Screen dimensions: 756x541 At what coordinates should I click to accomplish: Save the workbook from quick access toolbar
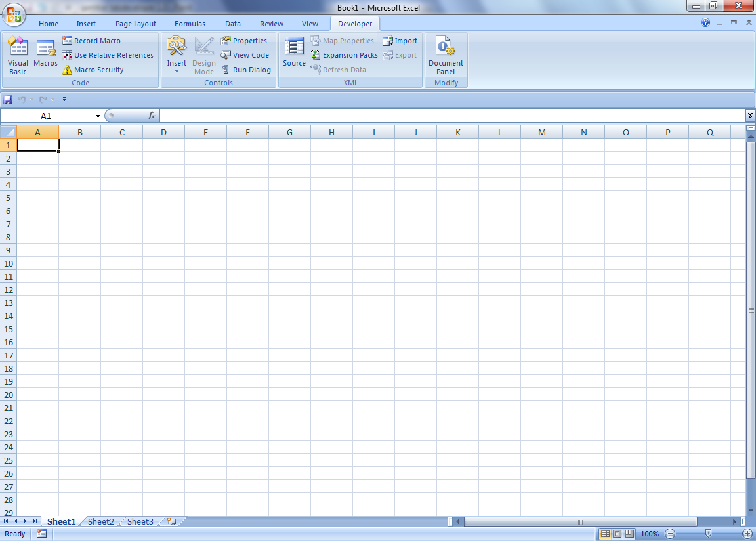coord(8,99)
